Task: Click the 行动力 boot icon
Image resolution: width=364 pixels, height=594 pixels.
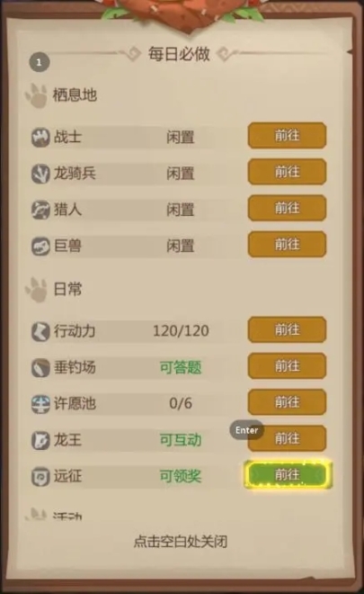Action: click(40, 331)
